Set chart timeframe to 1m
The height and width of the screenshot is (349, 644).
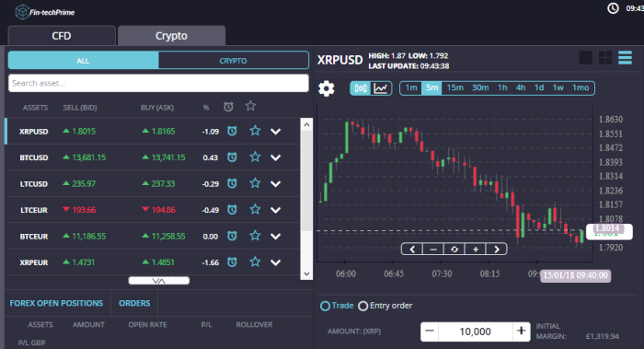[x=411, y=88]
